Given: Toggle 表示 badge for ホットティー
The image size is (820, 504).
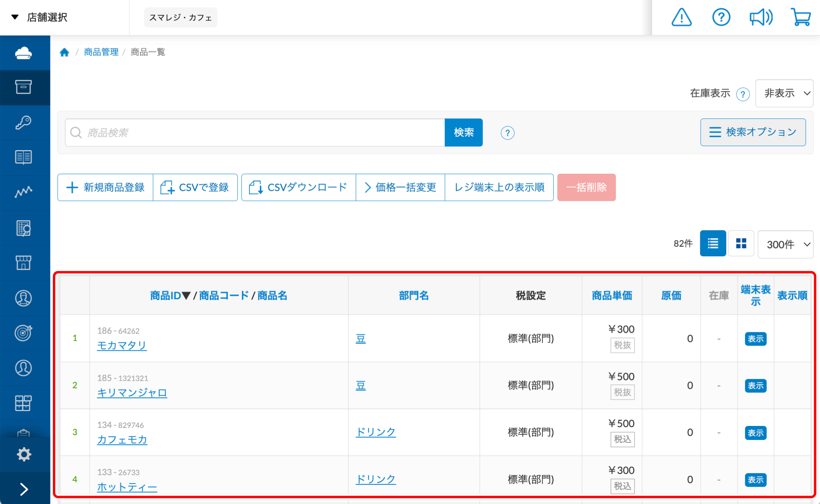Looking at the screenshot, I should coord(756,480).
